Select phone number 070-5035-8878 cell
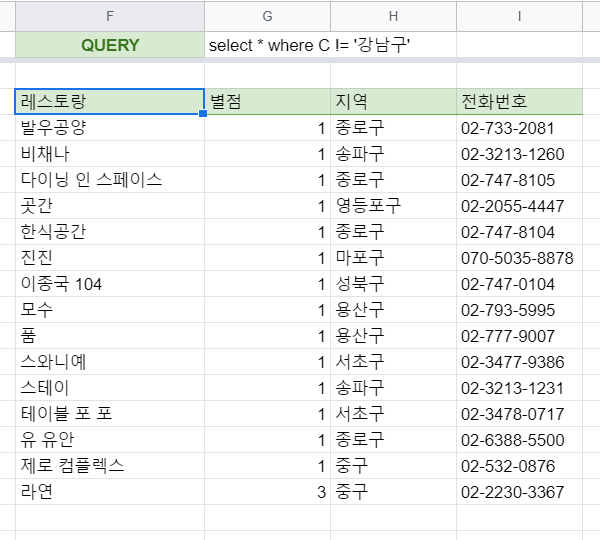 pos(519,258)
